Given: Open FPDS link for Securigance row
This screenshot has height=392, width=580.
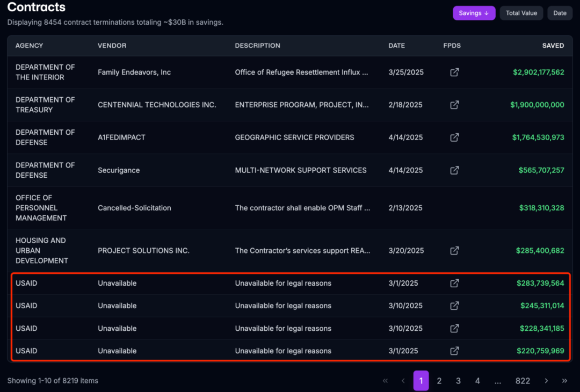Looking at the screenshot, I should pos(454,170).
